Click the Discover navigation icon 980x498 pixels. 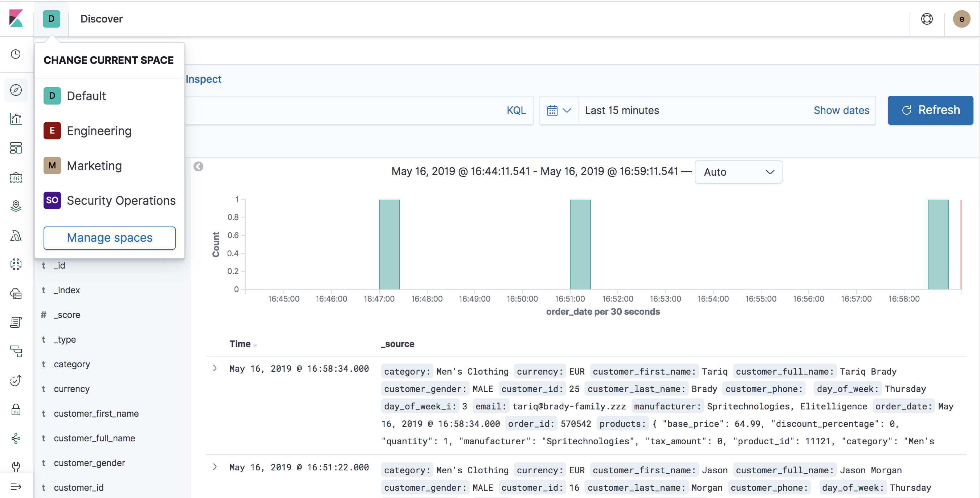pyautogui.click(x=17, y=90)
